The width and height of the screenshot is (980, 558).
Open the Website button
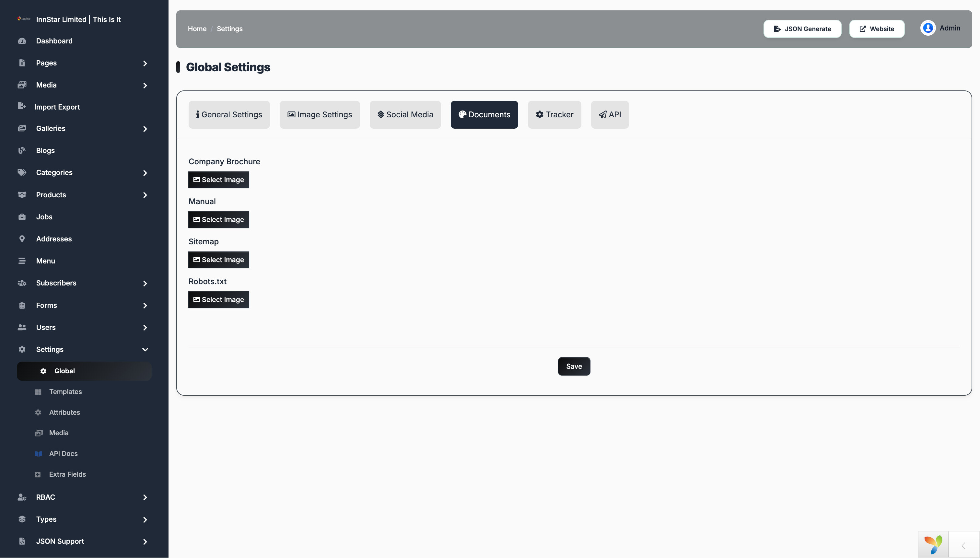(x=877, y=29)
